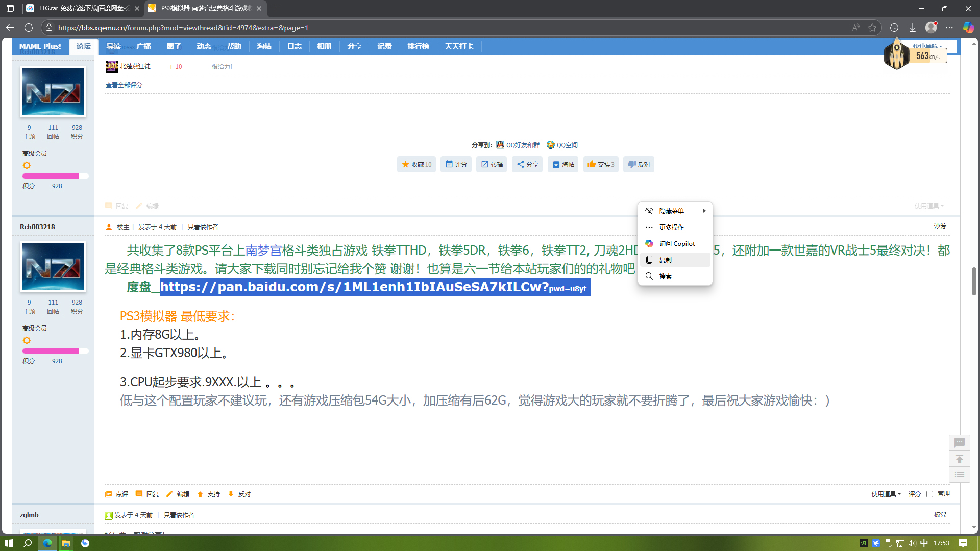
Task: Click the 反对 thumbs-down button
Action: pyautogui.click(x=639, y=164)
